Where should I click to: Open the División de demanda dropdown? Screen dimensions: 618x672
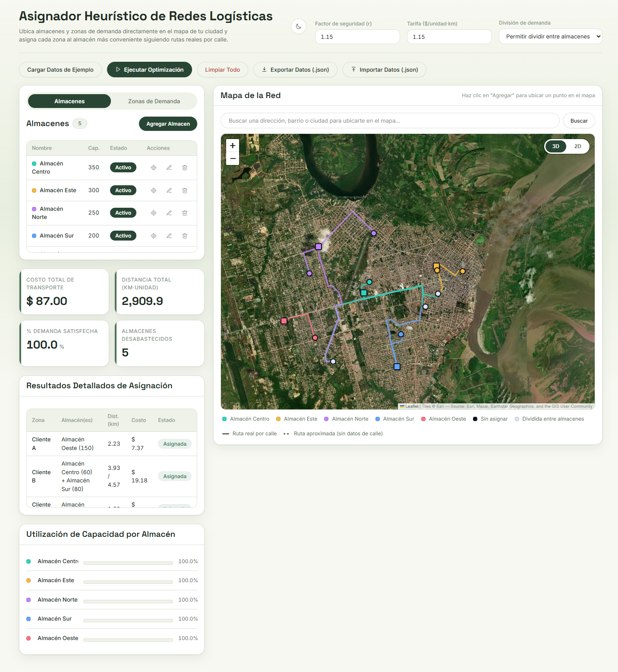tap(550, 37)
